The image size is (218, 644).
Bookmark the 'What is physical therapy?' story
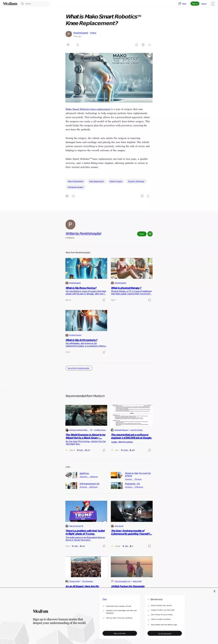tap(149, 300)
